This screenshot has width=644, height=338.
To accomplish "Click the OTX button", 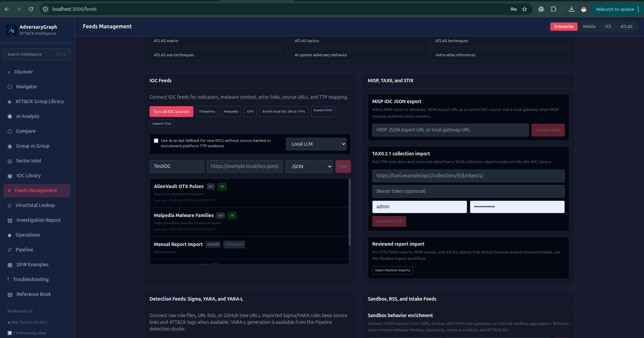I will point(250,112).
